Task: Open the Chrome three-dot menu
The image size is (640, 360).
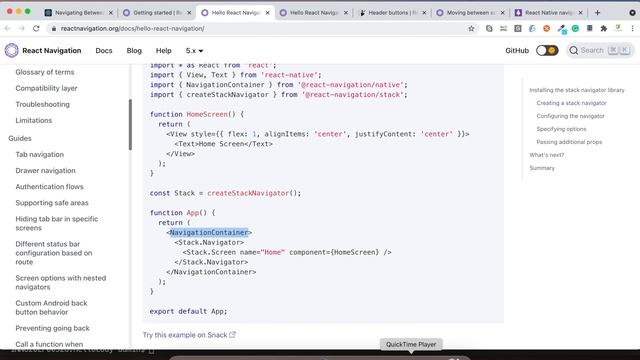Action: pyautogui.click(x=632, y=29)
